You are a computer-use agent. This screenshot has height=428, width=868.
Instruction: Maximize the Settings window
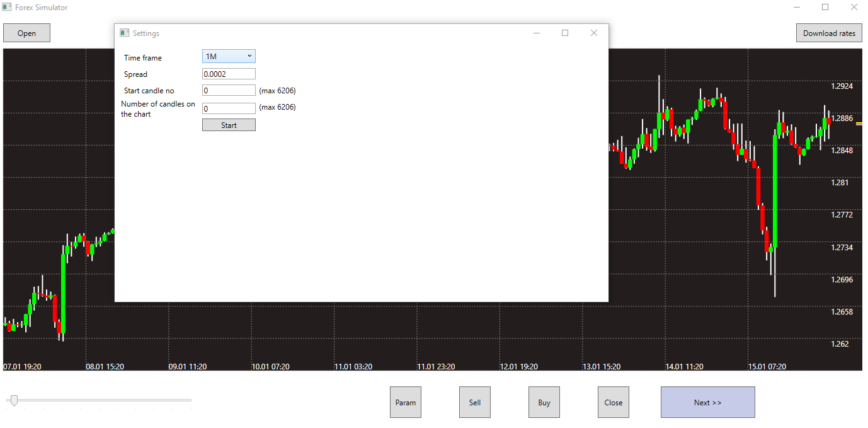coord(565,33)
